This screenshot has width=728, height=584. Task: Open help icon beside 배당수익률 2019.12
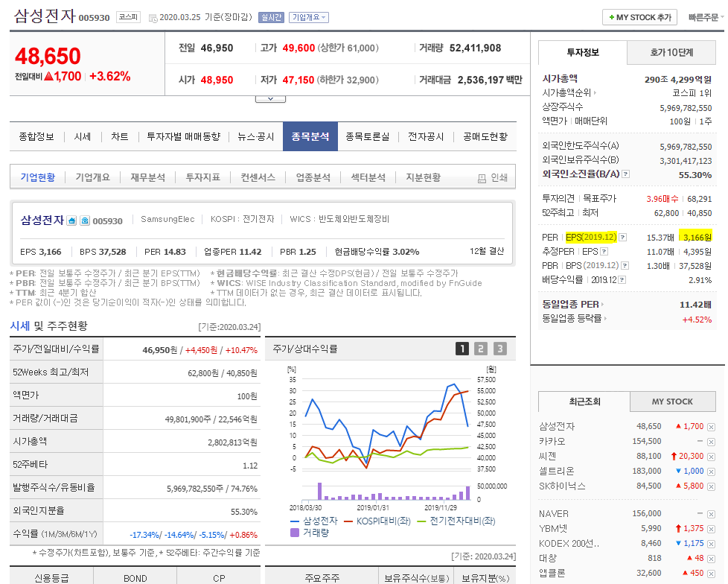coord(622,279)
